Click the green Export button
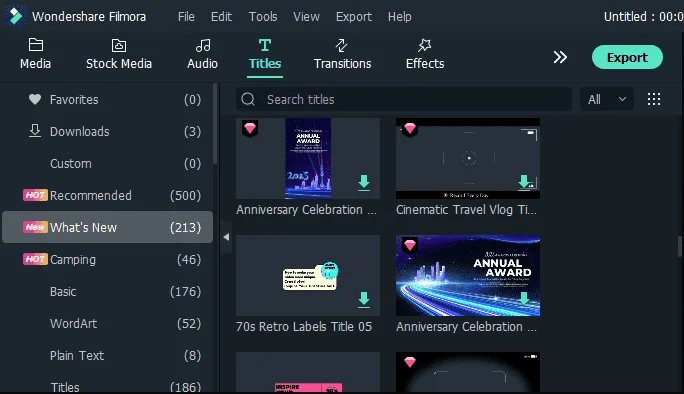Screen dimensions: 684x394 627,57
